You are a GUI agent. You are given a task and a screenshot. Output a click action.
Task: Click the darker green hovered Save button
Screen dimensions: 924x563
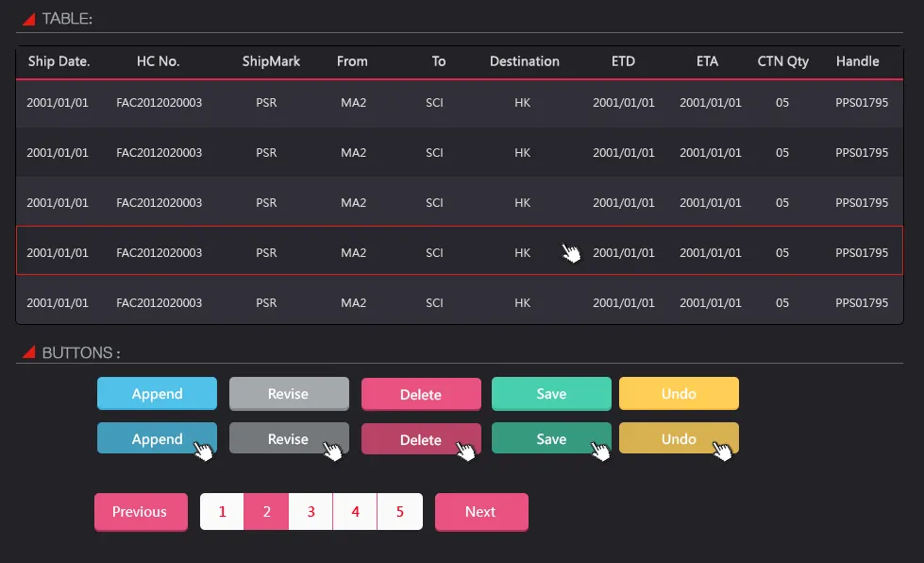pos(551,438)
